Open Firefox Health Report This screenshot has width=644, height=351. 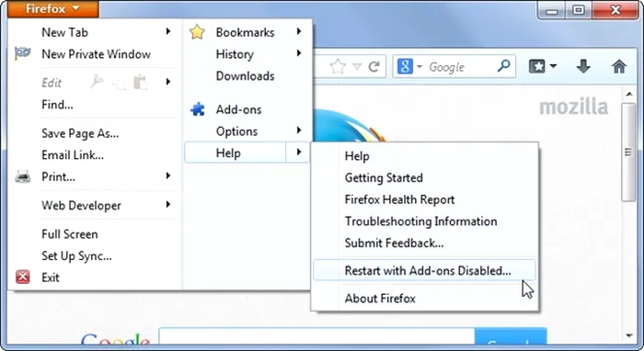click(x=399, y=199)
